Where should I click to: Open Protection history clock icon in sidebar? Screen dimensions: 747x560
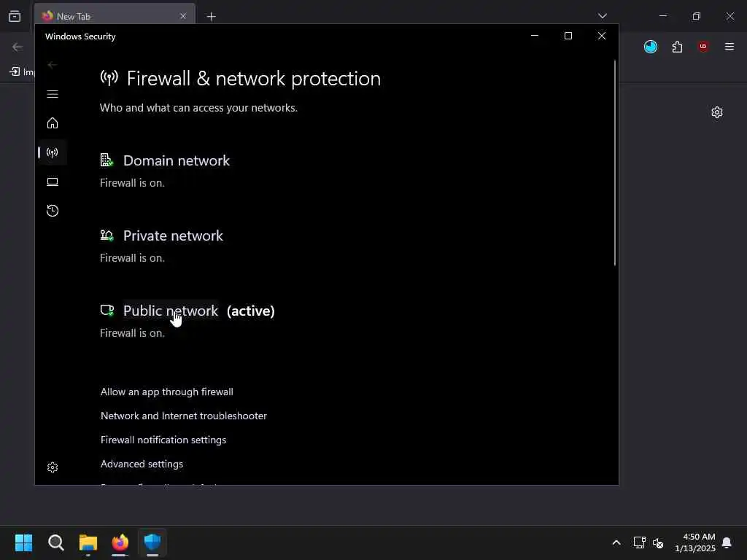(53, 211)
